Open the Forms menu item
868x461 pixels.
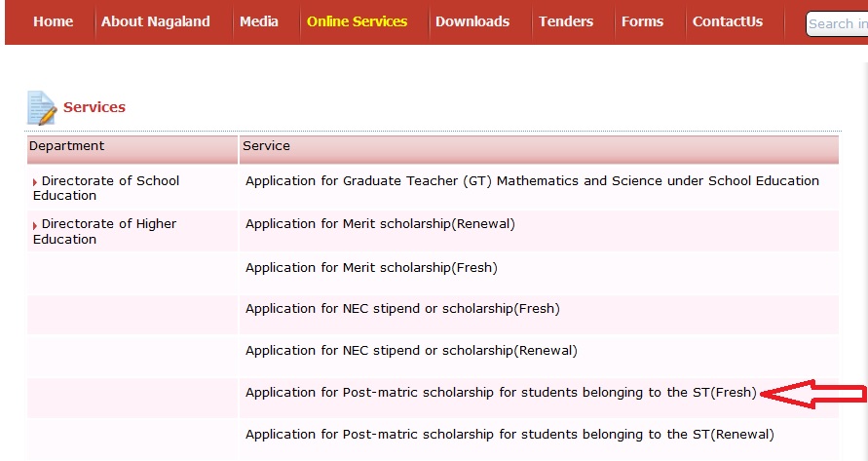point(642,21)
